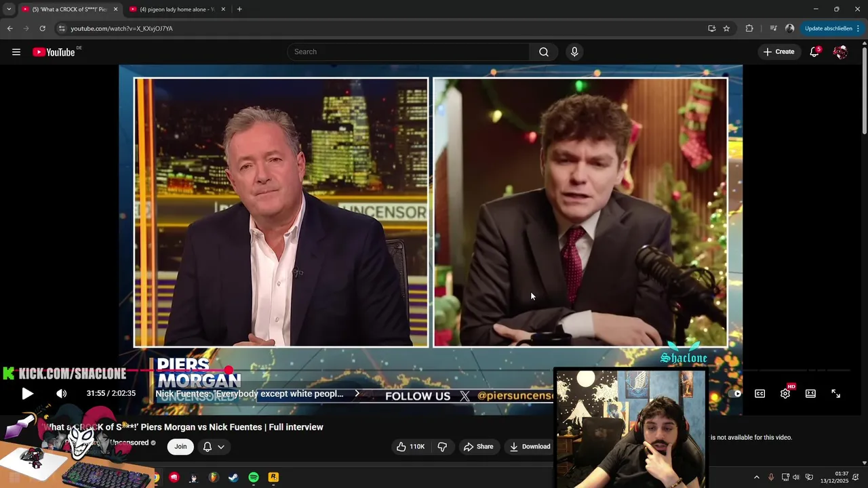Viewport: 868px width, 488px height.
Task: Click the Create button
Action: point(778,52)
